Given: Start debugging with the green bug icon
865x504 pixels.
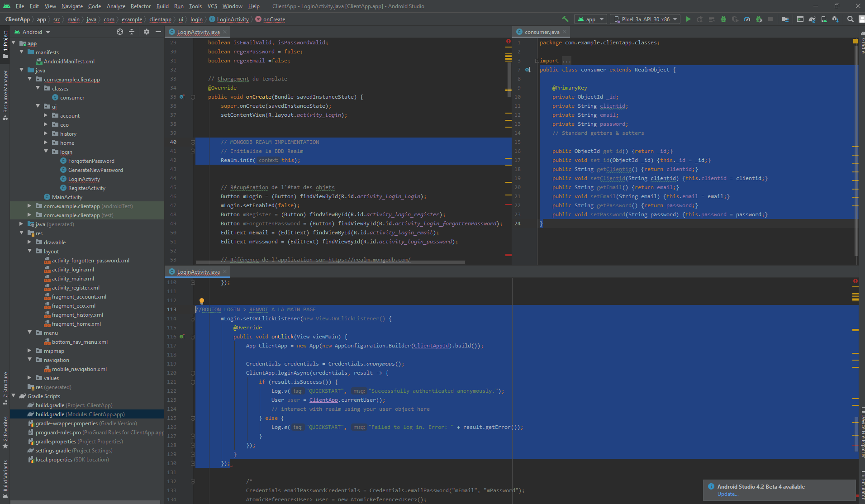Looking at the screenshot, I should pyautogui.click(x=723, y=19).
